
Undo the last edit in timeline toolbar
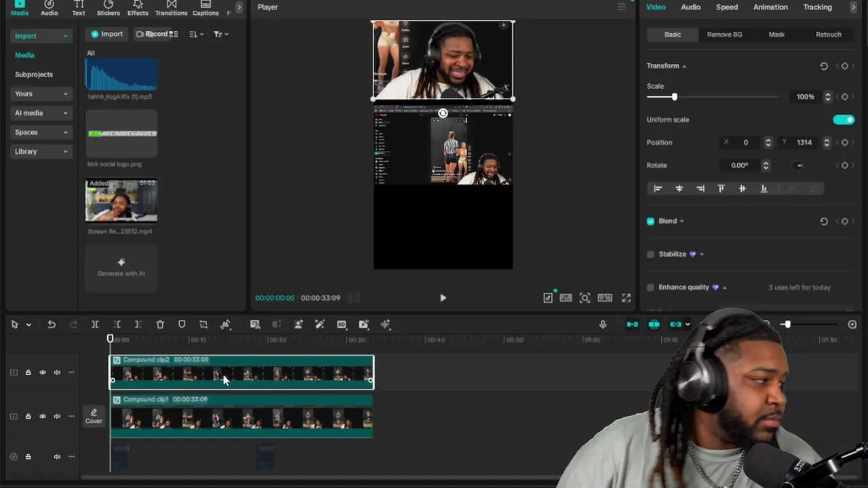pos(52,325)
